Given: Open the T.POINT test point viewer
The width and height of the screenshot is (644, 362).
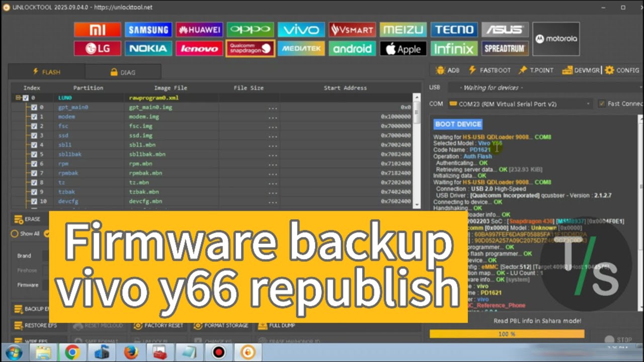Looking at the screenshot, I should [536, 70].
